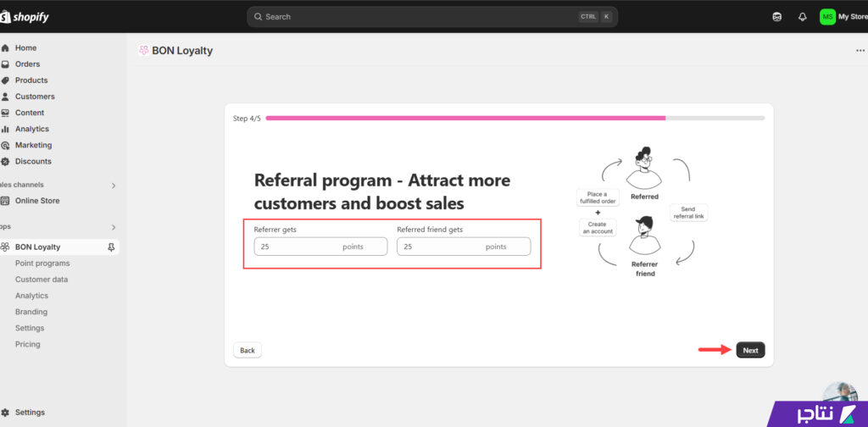Click the MS store avatar

827,17
